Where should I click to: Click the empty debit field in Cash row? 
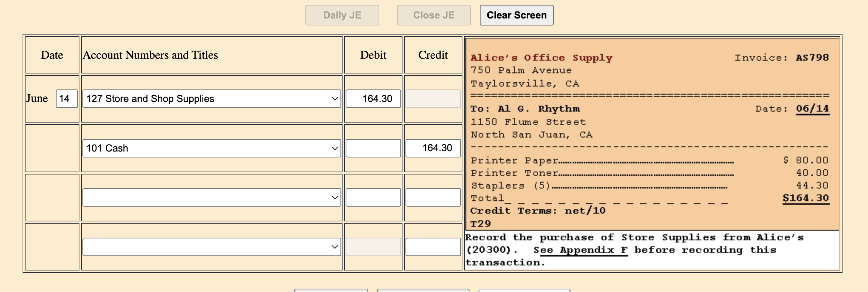pos(373,148)
